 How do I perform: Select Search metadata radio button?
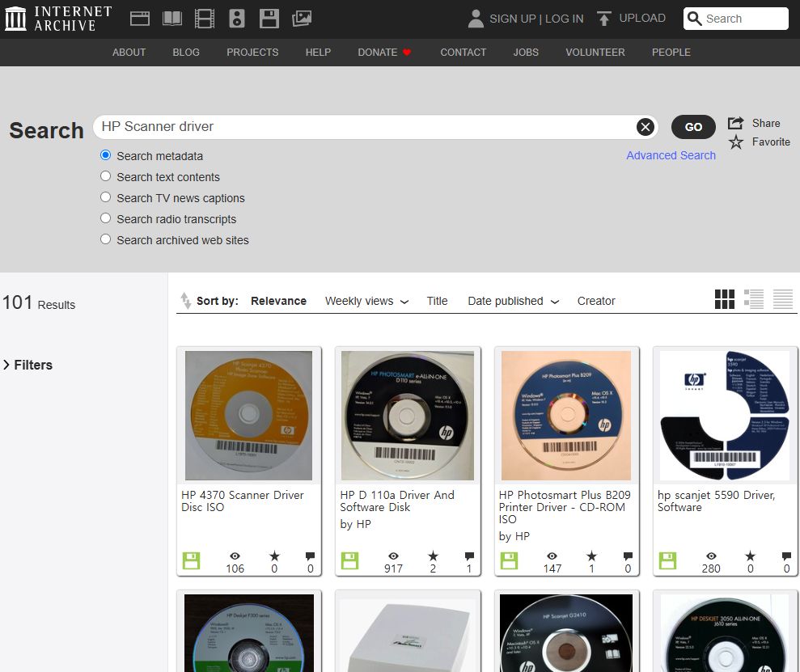coord(106,155)
